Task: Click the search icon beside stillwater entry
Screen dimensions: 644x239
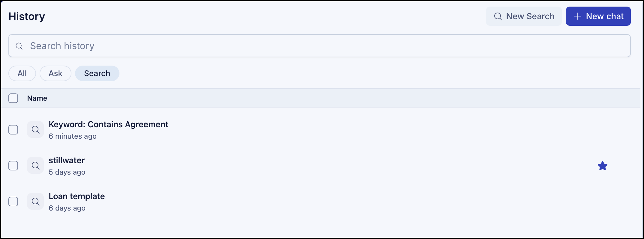Action: click(x=35, y=166)
